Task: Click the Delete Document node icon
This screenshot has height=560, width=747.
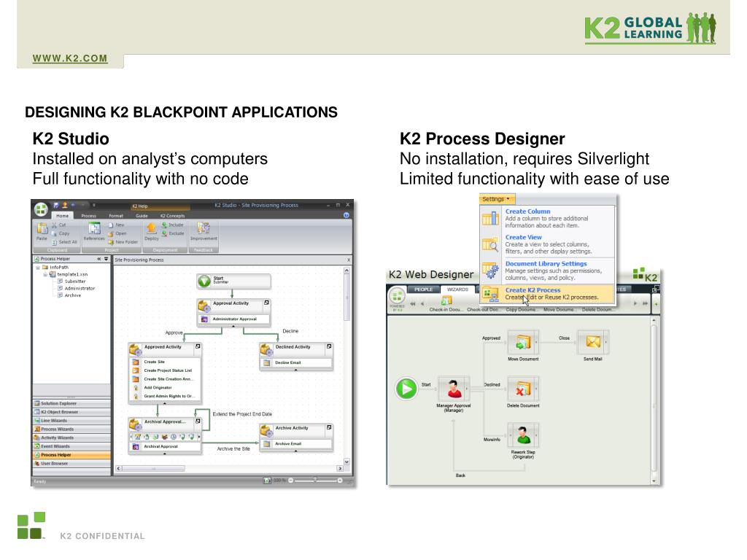Action: [x=523, y=387]
